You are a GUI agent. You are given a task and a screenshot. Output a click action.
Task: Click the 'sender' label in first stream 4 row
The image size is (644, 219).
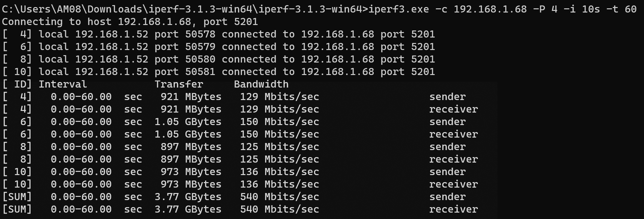(x=447, y=97)
